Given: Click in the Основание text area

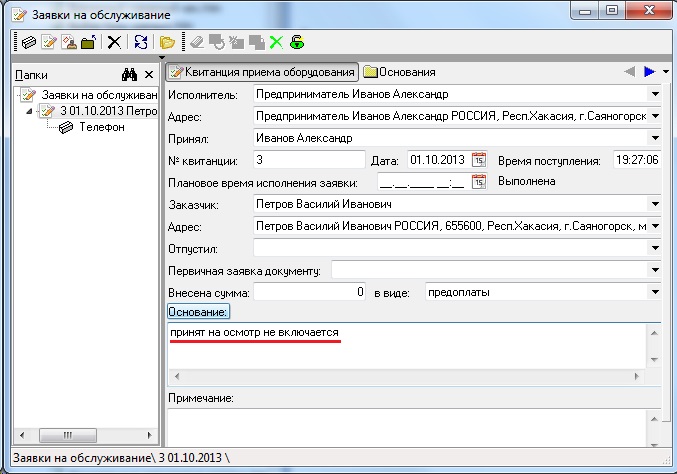Looking at the screenshot, I should click(x=407, y=346).
